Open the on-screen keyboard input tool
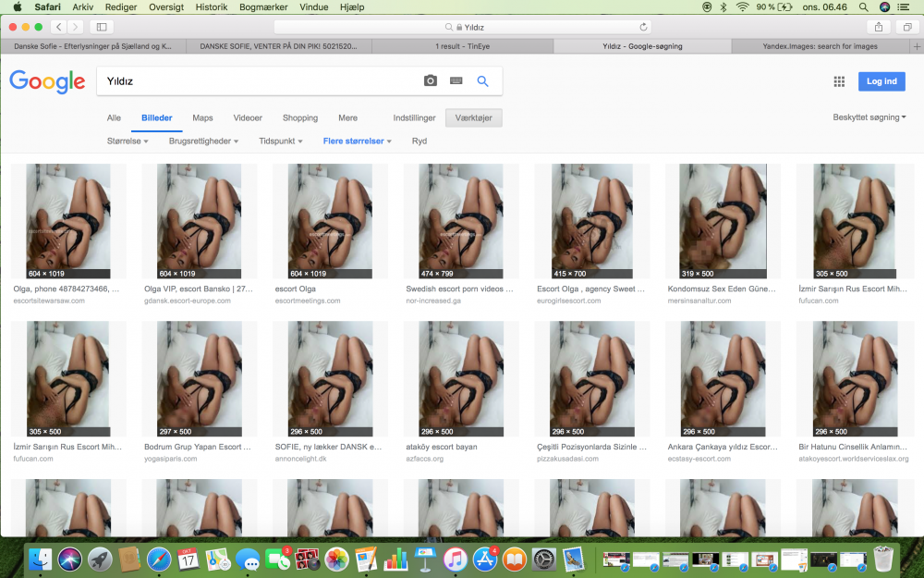Viewport: 924px width, 578px height. (456, 80)
